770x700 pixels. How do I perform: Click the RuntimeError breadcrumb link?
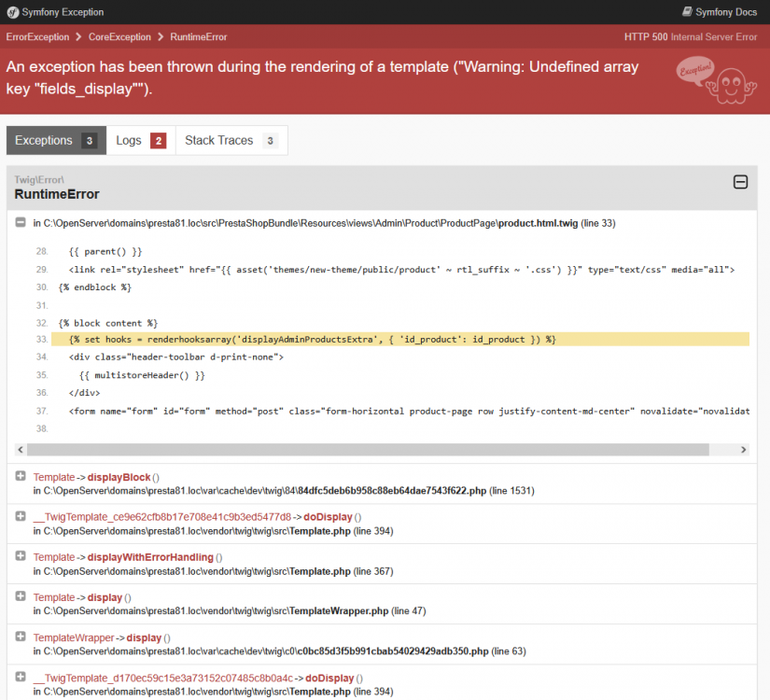[x=199, y=37]
